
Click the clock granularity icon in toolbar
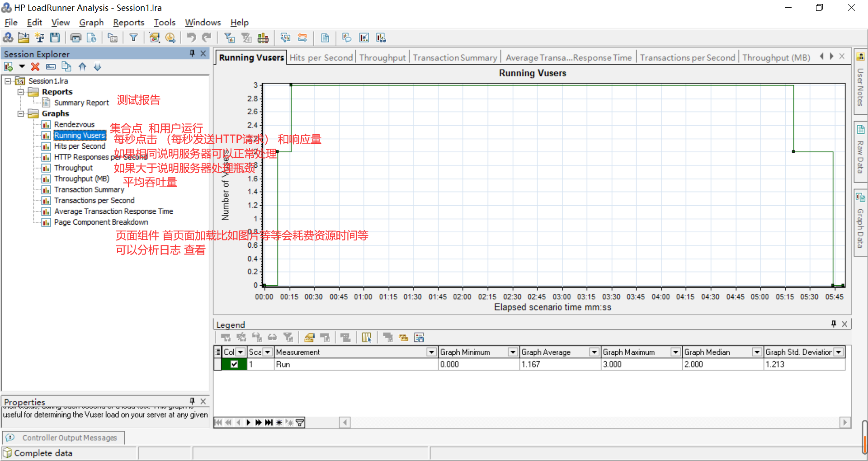click(170, 38)
